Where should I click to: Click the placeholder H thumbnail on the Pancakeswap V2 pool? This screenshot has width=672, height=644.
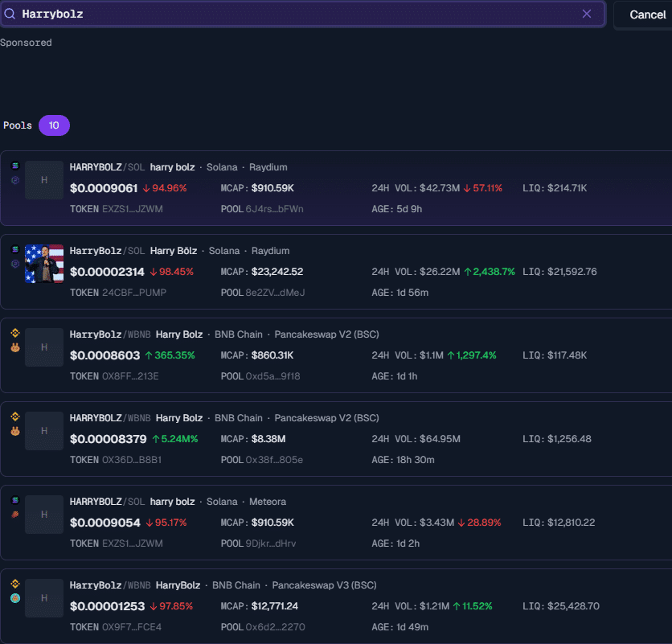[x=44, y=347]
